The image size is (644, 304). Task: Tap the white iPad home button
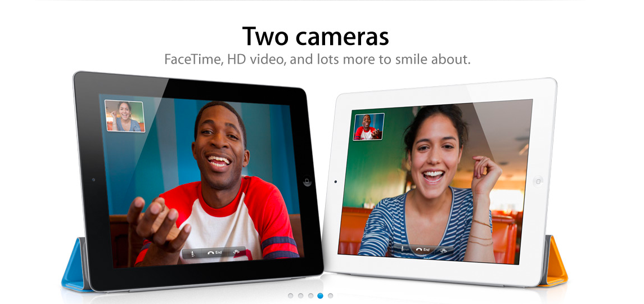point(538,181)
